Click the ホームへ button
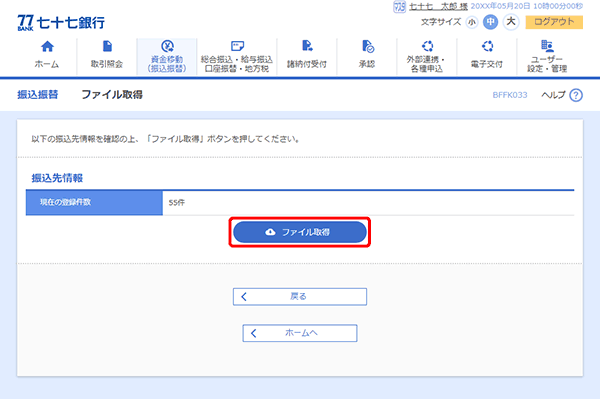 click(300, 333)
